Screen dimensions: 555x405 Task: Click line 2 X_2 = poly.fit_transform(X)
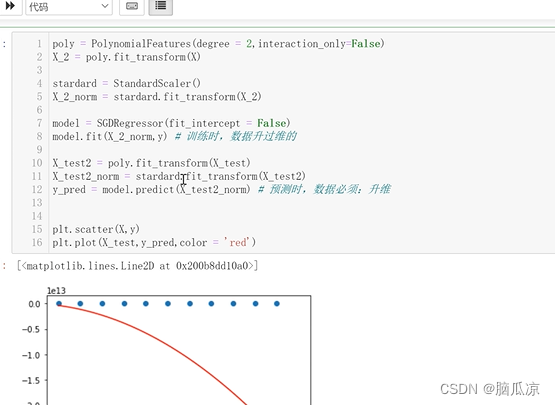click(126, 57)
